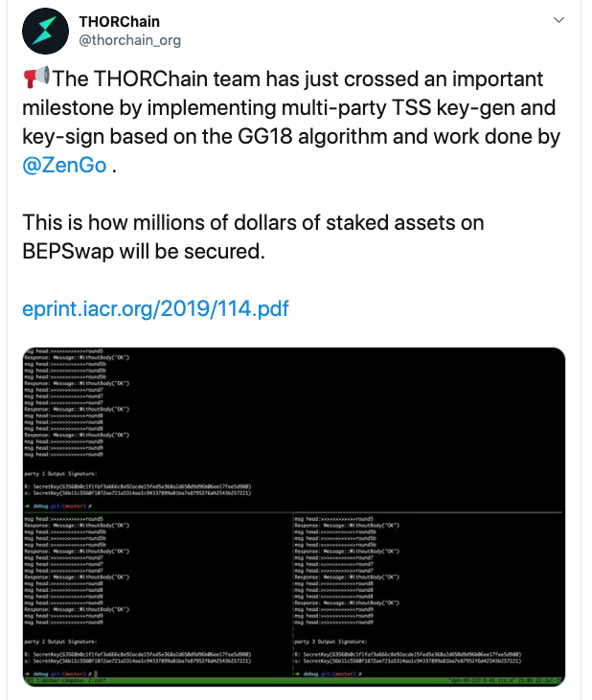Visit the @thorchain_org handle
Screen dimensions: 592x700
pyautogui.click(x=130, y=40)
